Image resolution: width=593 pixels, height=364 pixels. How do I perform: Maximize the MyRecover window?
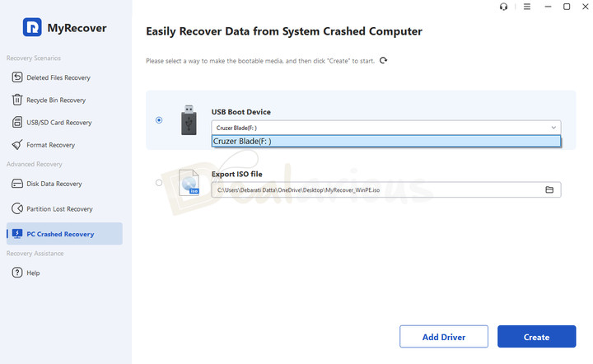pos(567,7)
